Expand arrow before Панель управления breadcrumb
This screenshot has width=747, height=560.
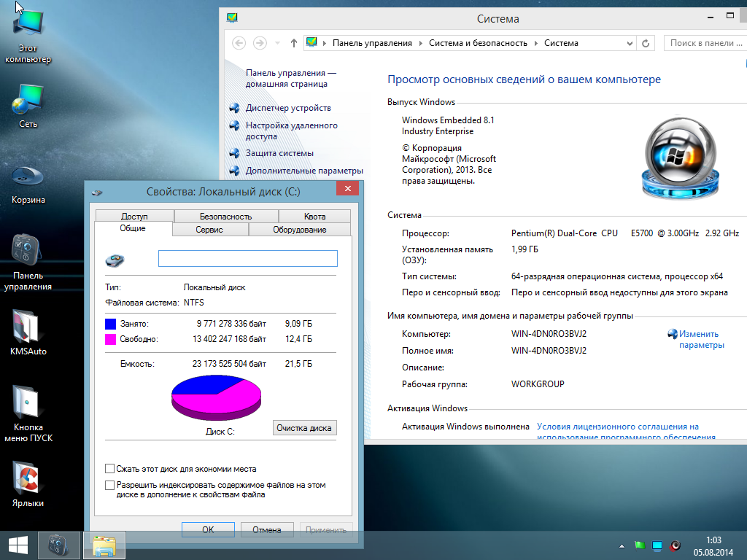(x=325, y=43)
